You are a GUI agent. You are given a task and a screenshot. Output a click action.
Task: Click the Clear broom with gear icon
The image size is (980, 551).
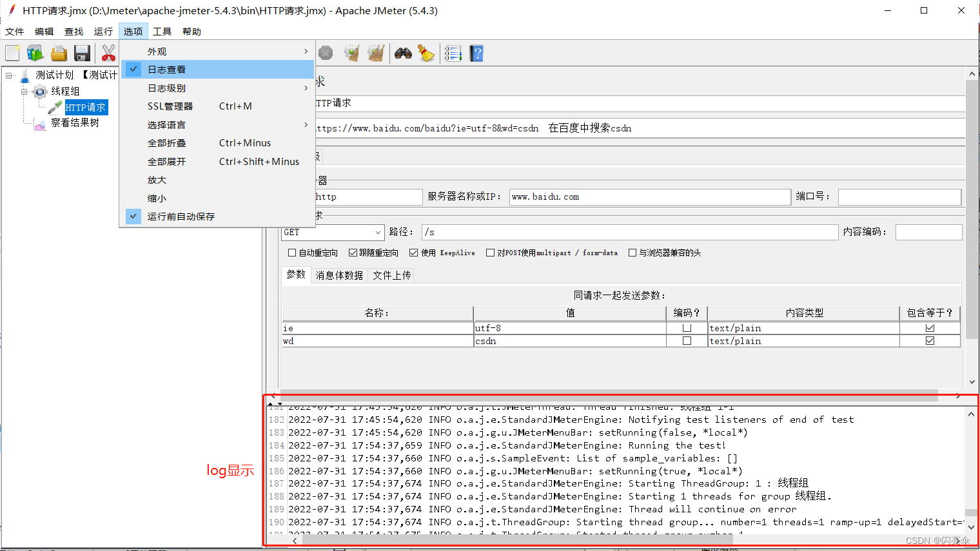click(352, 53)
